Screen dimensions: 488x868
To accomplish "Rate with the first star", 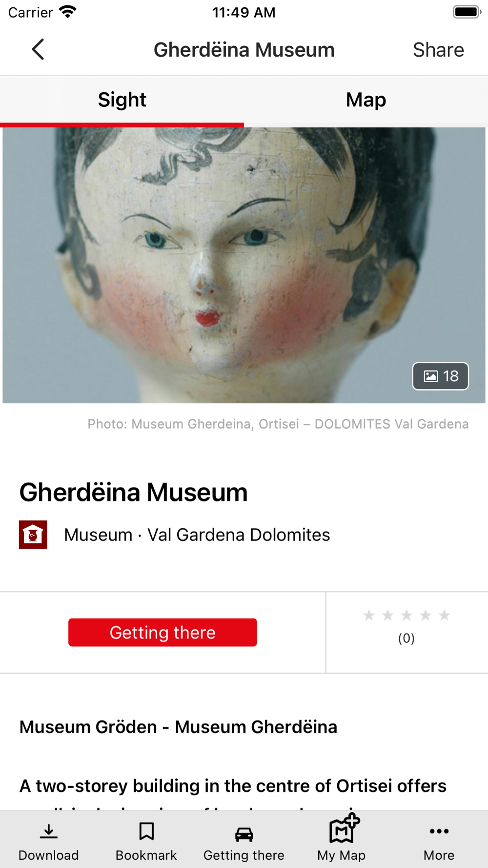I will pyautogui.click(x=369, y=615).
